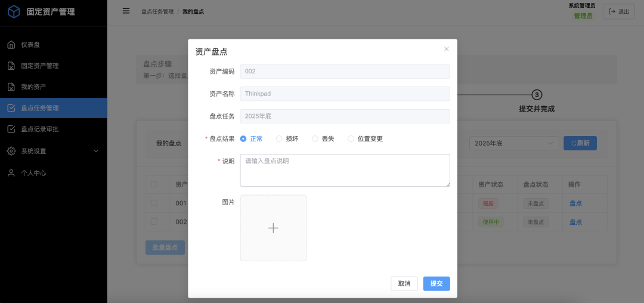Click the 操作 column header
The width and height of the screenshot is (644, 303).
pos(575,185)
